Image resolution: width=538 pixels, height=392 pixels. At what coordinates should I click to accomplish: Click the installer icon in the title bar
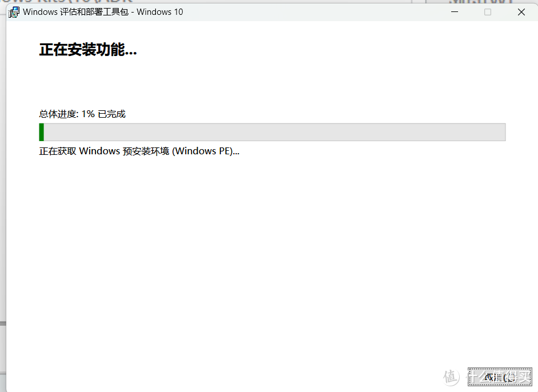click(x=14, y=12)
